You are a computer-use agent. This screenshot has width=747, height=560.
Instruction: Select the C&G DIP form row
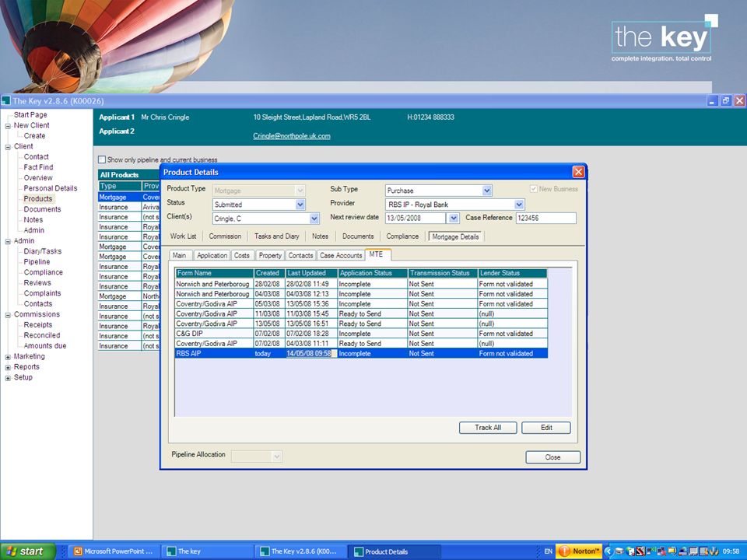tap(361, 334)
